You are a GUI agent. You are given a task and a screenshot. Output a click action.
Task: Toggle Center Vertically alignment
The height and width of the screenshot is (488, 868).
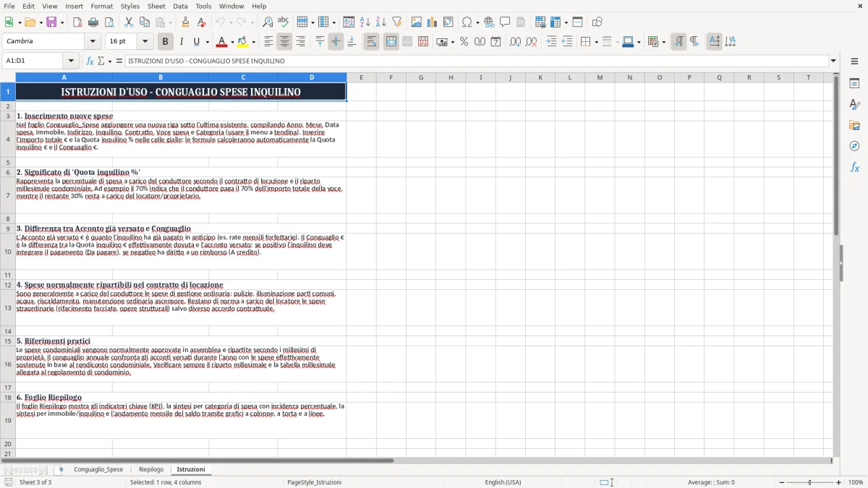[x=336, y=42]
